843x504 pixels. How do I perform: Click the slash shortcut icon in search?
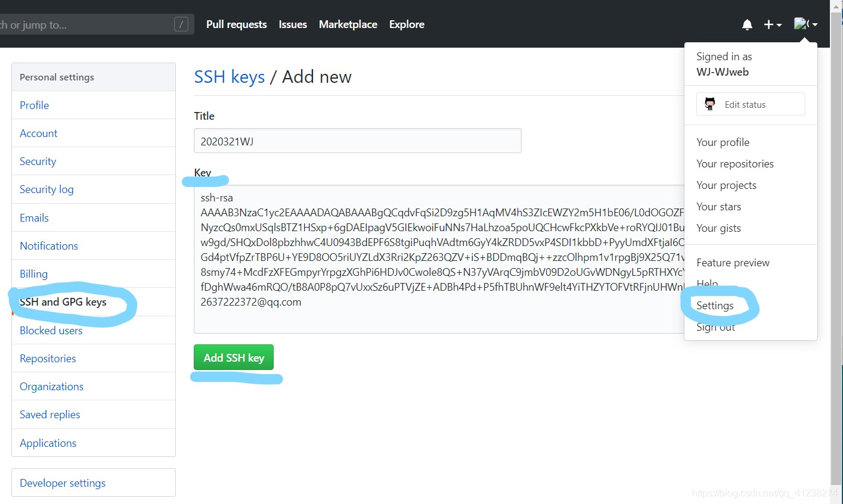181,24
